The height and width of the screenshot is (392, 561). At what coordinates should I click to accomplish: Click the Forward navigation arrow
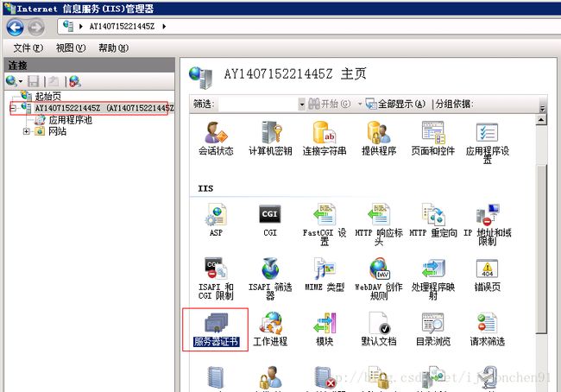pos(36,28)
